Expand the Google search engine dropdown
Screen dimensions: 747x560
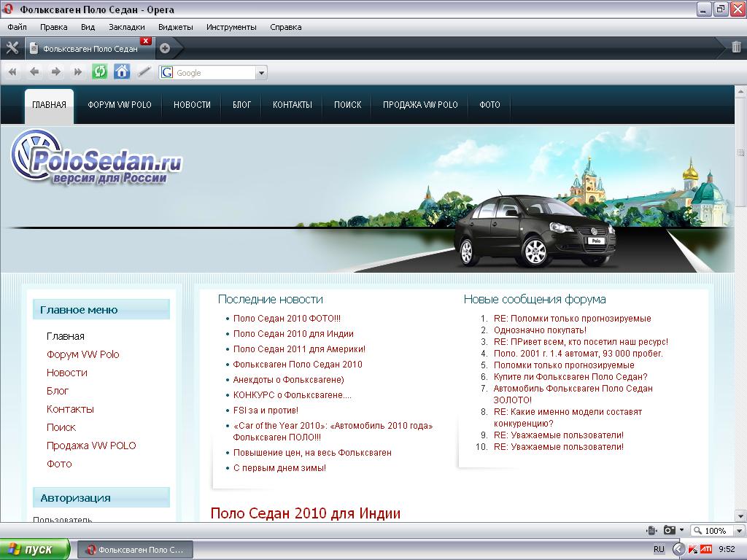pos(262,73)
